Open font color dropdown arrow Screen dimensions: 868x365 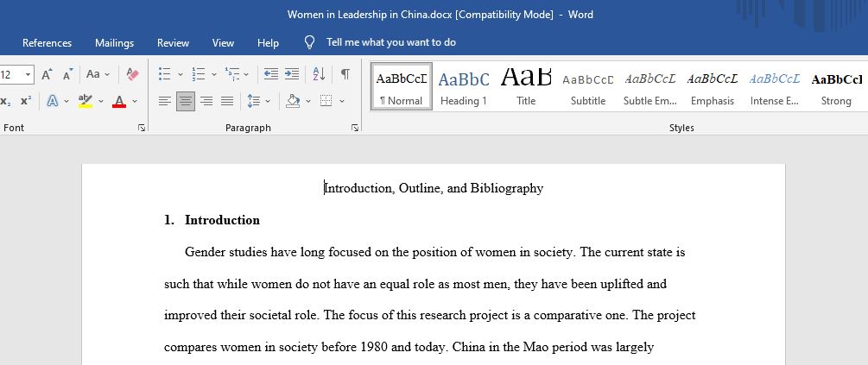click(x=135, y=101)
